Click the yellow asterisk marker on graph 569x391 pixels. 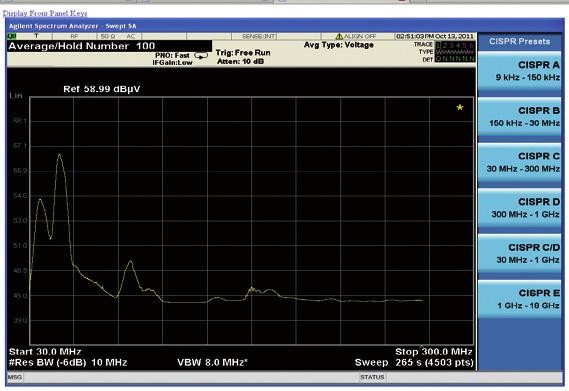tap(460, 107)
